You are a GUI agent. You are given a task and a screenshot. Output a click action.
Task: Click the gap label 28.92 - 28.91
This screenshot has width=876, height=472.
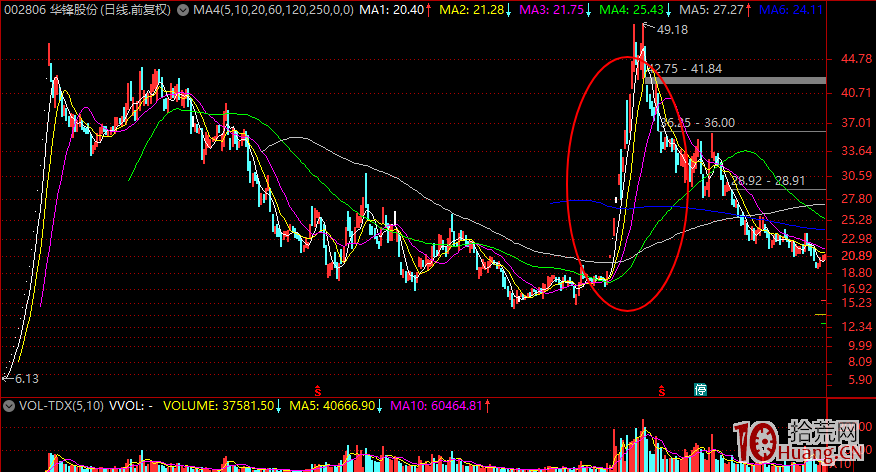pyautogui.click(x=768, y=181)
